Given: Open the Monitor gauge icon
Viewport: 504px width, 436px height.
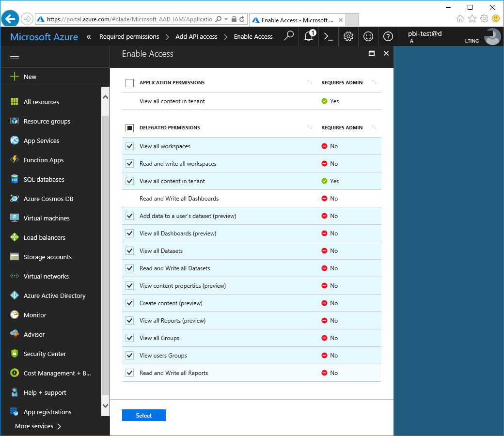Looking at the screenshot, I should pos(15,315).
